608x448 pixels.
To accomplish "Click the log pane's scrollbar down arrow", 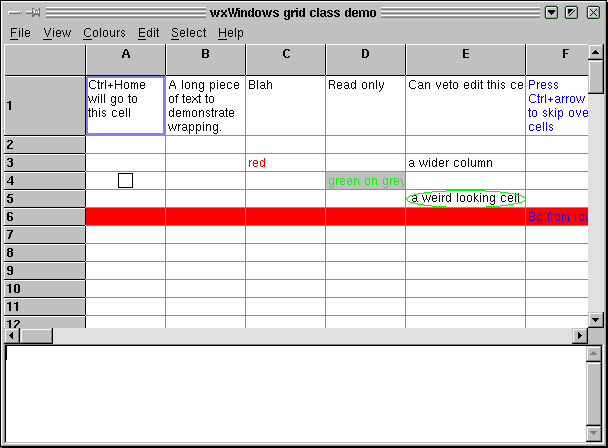I will pyautogui.click(x=594, y=433).
